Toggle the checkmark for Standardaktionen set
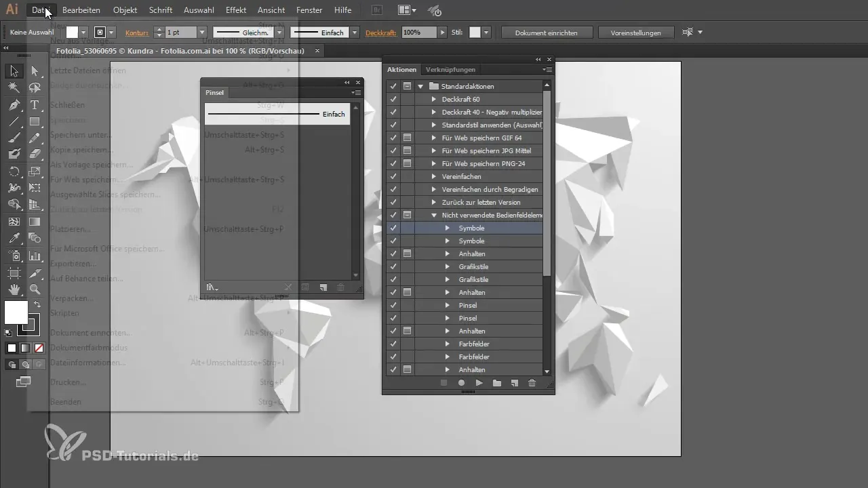 (393, 86)
